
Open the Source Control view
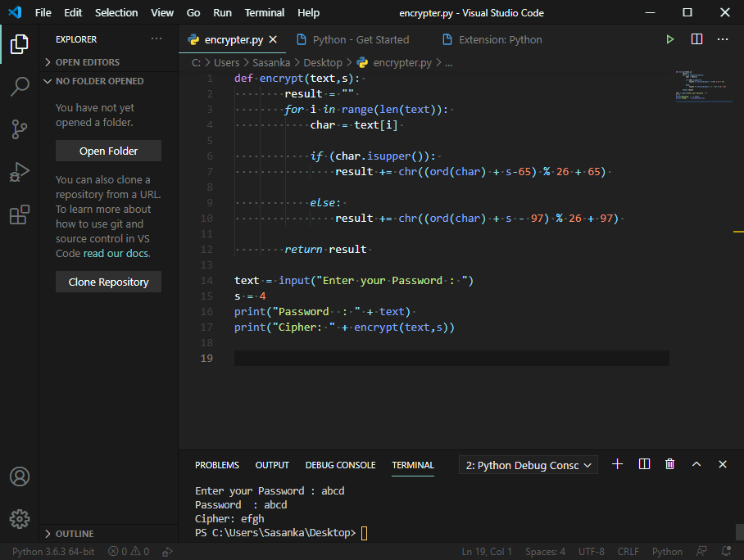point(20,129)
